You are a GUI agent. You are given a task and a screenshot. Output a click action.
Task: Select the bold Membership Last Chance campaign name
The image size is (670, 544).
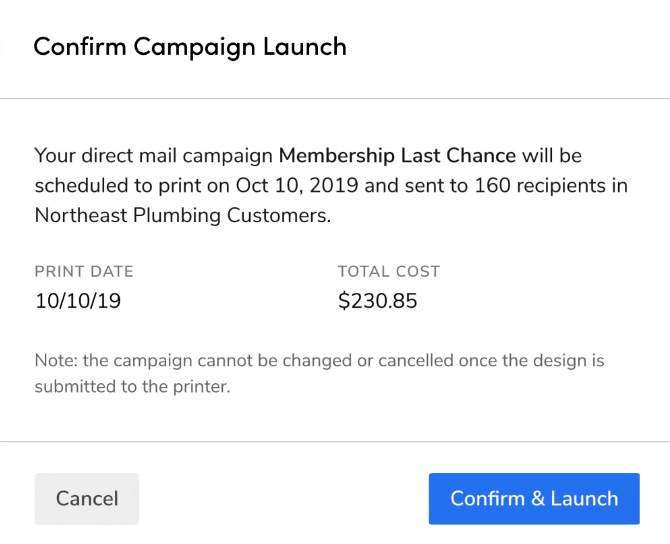click(x=397, y=156)
